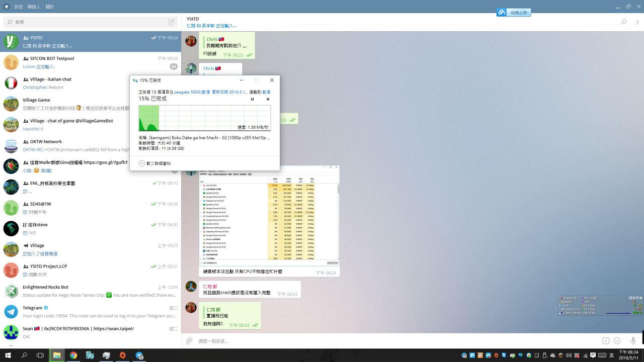
Task: Click the cloud upload widget icon
Action: (x=502, y=13)
